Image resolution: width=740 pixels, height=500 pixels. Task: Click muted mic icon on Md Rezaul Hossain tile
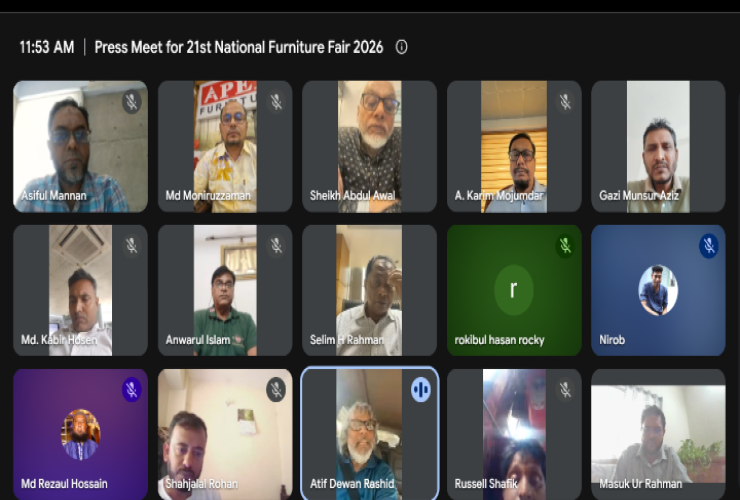[x=132, y=390]
